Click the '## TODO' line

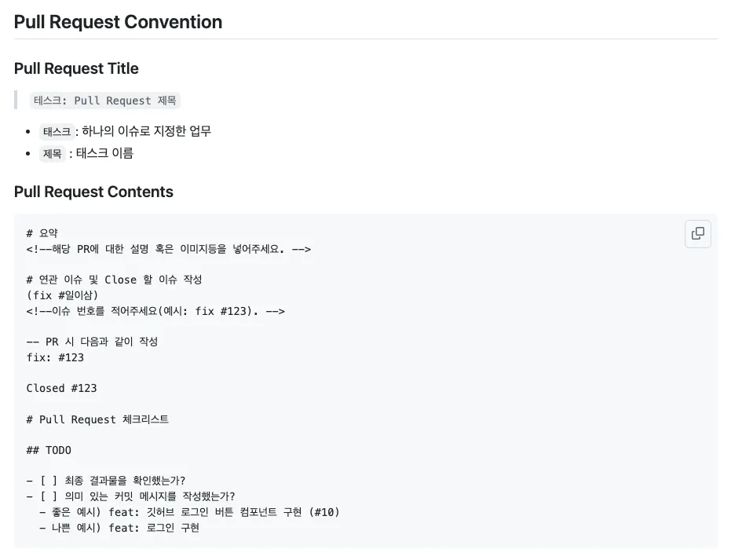point(49,450)
